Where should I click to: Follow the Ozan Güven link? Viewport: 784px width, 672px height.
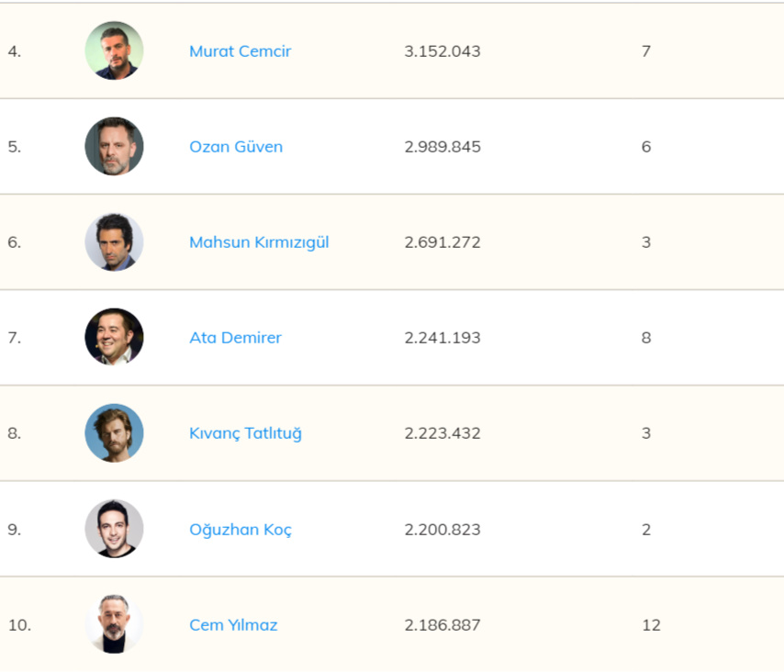(236, 147)
